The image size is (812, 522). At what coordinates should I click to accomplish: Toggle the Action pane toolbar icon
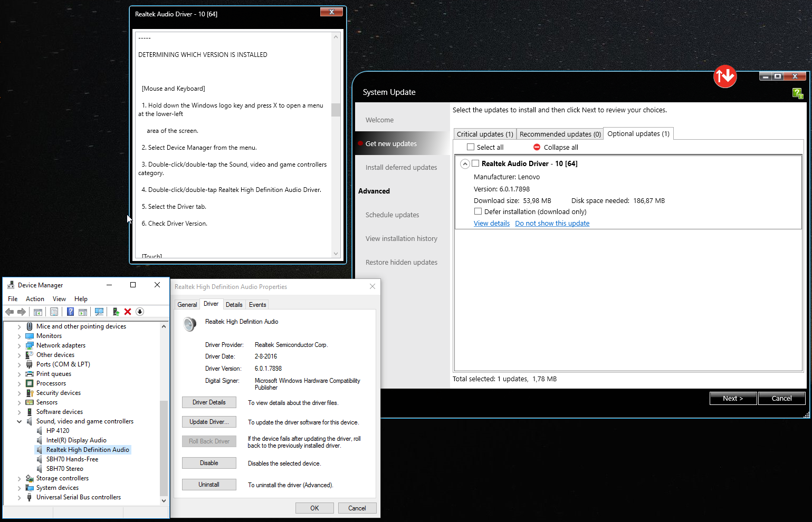83,312
